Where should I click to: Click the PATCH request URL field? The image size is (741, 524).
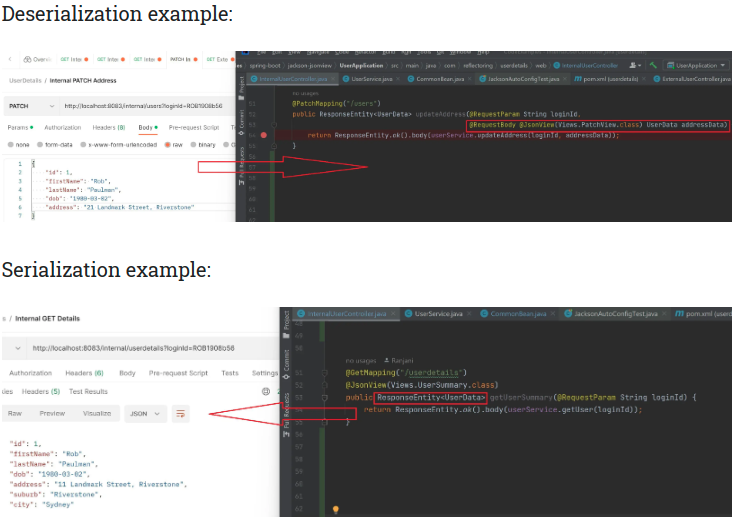146,106
